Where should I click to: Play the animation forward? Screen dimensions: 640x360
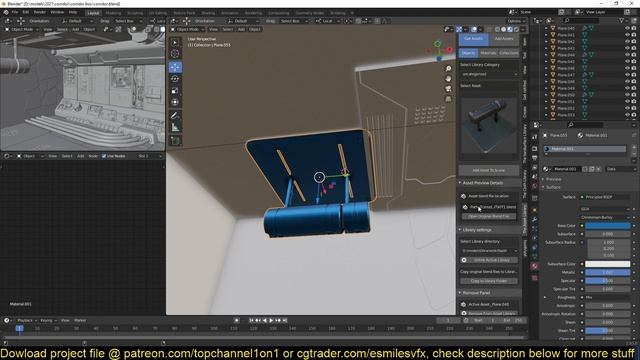click(271, 320)
